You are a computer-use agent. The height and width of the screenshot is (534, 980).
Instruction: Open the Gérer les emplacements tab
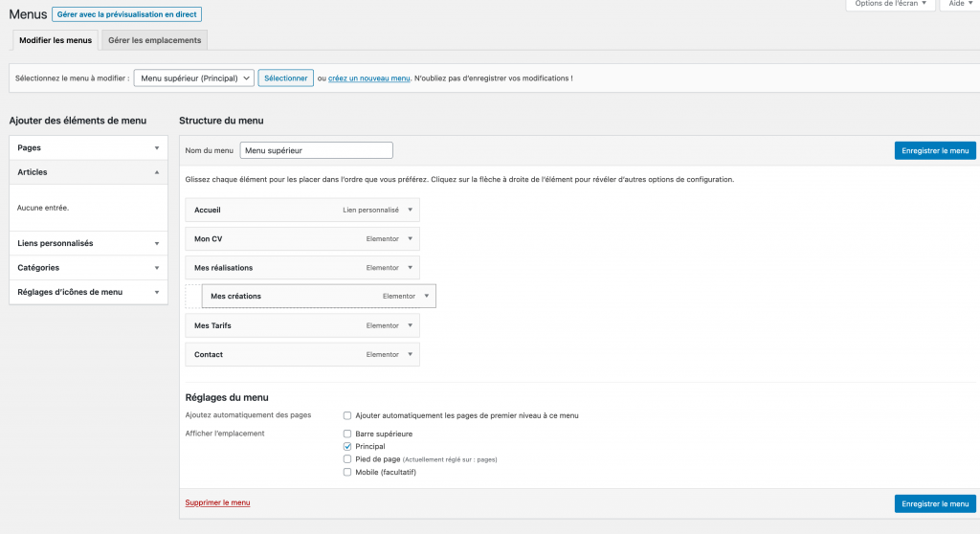pos(154,40)
